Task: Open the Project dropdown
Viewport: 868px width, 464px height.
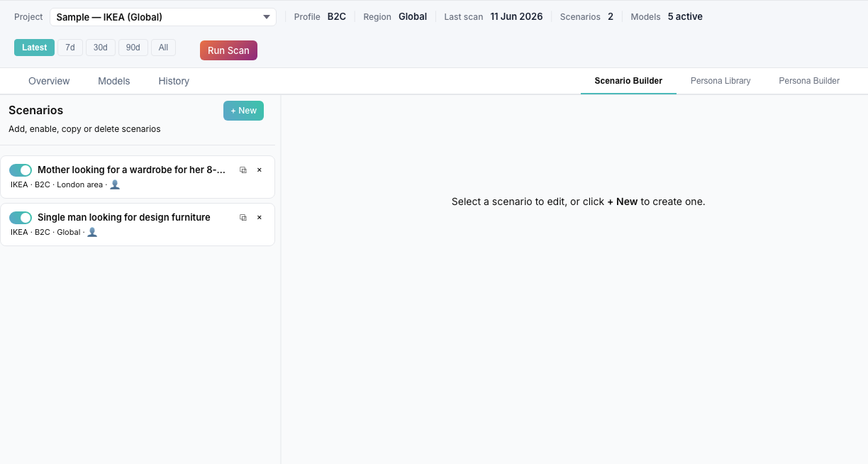Action: tap(163, 17)
